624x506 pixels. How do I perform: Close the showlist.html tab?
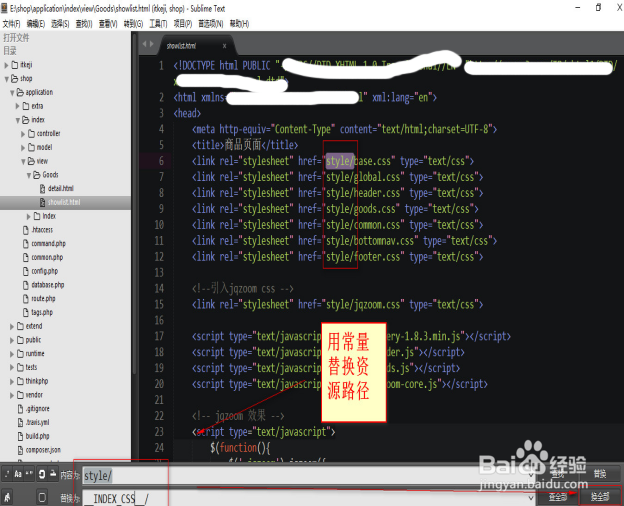[x=224, y=46]
